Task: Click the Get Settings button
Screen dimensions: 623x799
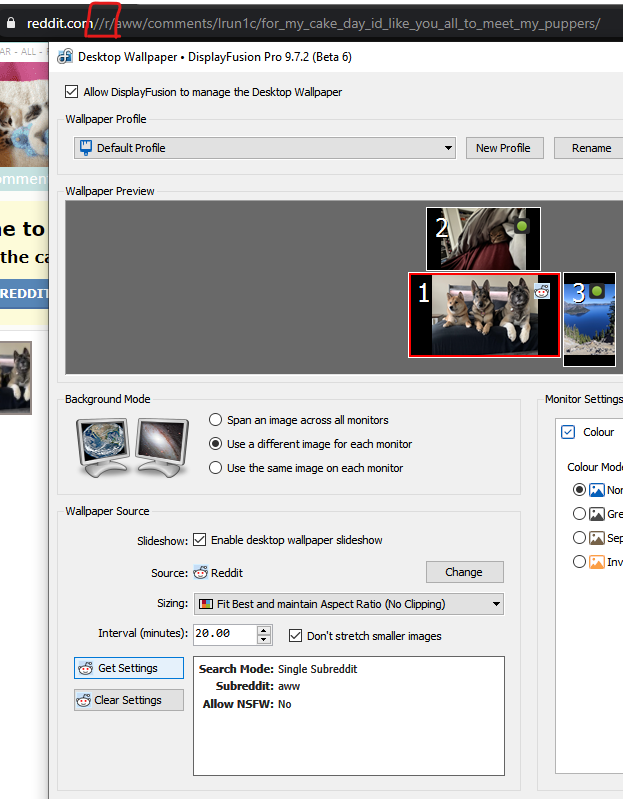Action: (129, 668)
